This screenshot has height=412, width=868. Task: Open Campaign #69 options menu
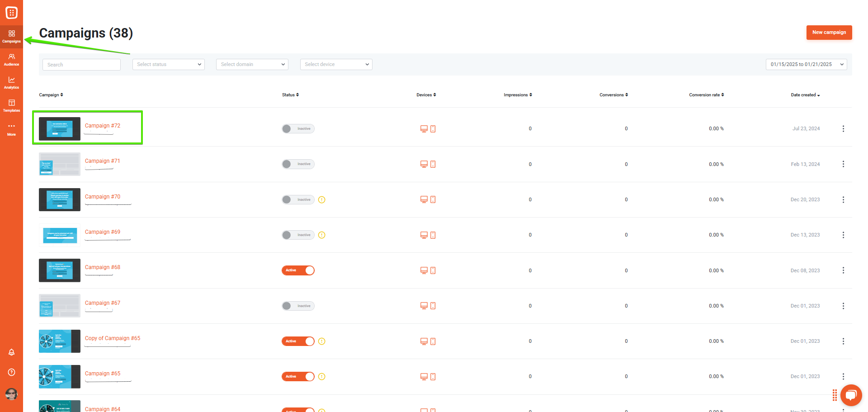tap(843, 235)
